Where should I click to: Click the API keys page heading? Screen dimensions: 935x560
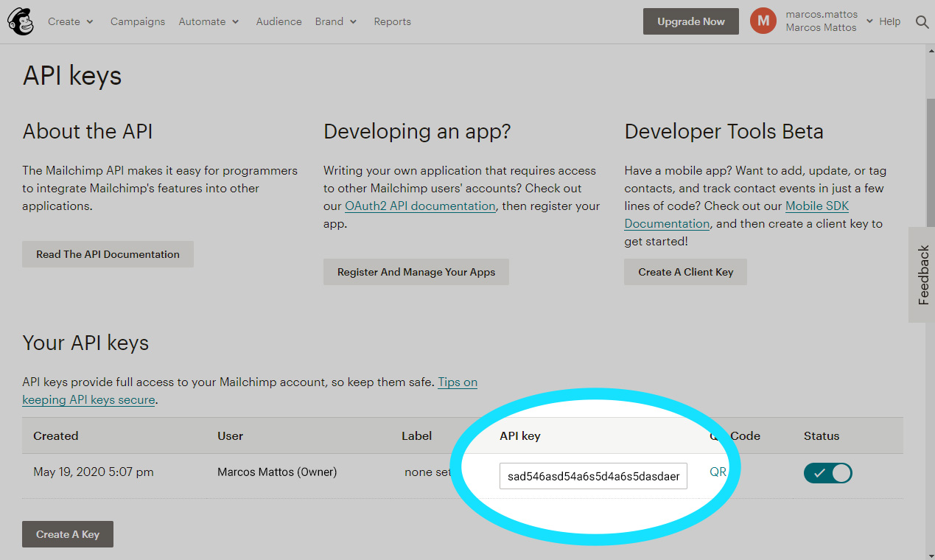[72, 76]
